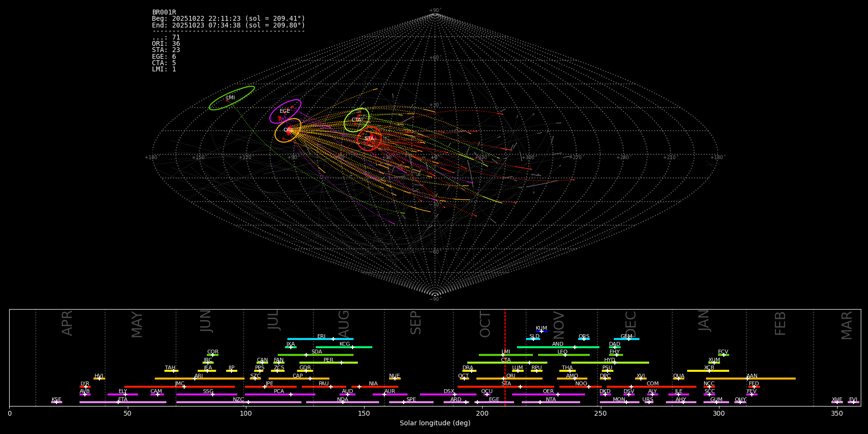The image size is (868, 434).
Task: Click the URS shower bar in timeline
Action: 649,402
